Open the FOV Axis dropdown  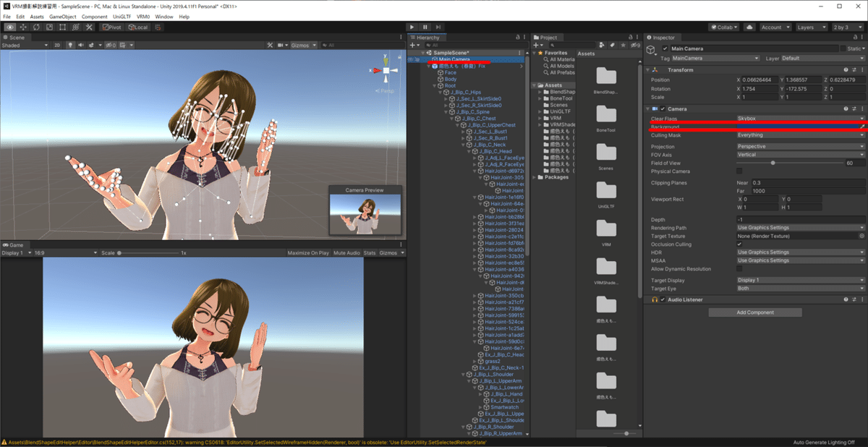click(x=800, y=155)
